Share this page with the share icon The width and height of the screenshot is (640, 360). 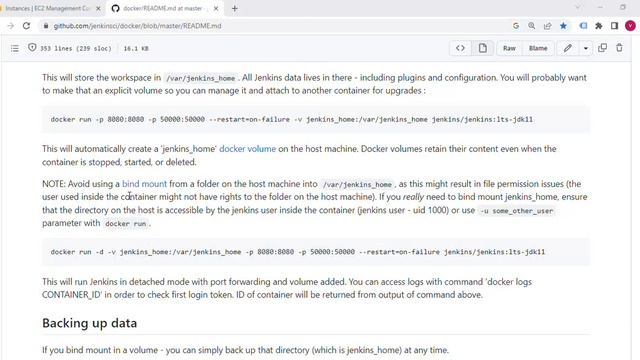(x=547, y=26)
